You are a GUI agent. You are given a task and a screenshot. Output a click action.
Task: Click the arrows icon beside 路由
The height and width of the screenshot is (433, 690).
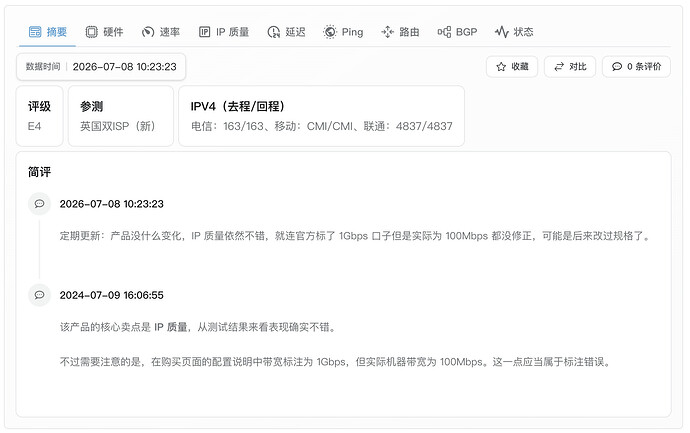point(387,32)
